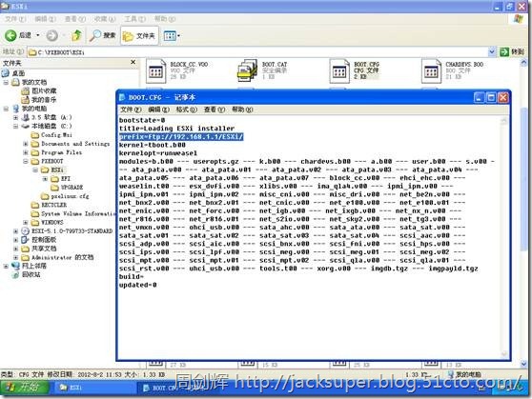Click the 我的电脑 computer icon in tree
This screenshot has width=532, height=399.
pyautogui.click(x=15, y=109)
